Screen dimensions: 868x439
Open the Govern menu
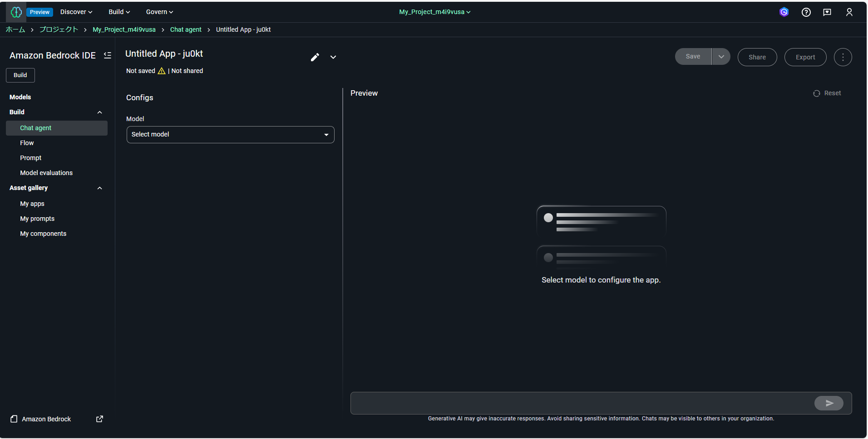pyautogui.click(x=160, y=12)
